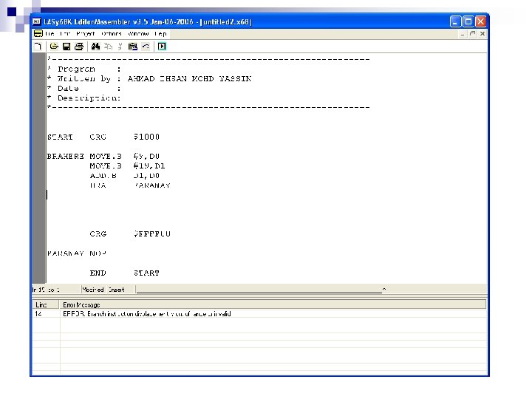The width and height of the screenshot is (532, 399).
Task: Click the 'ORG $FFFF00' code line
Action: 130,233
